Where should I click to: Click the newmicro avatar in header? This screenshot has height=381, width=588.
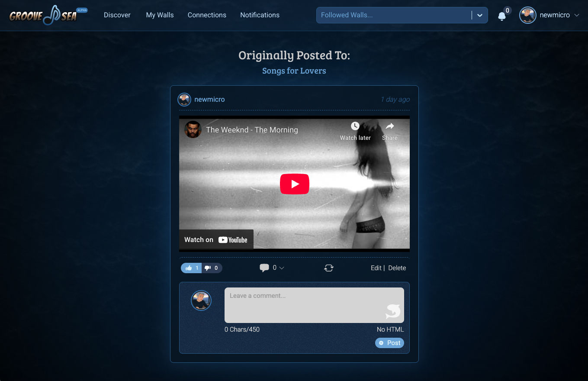527,15
